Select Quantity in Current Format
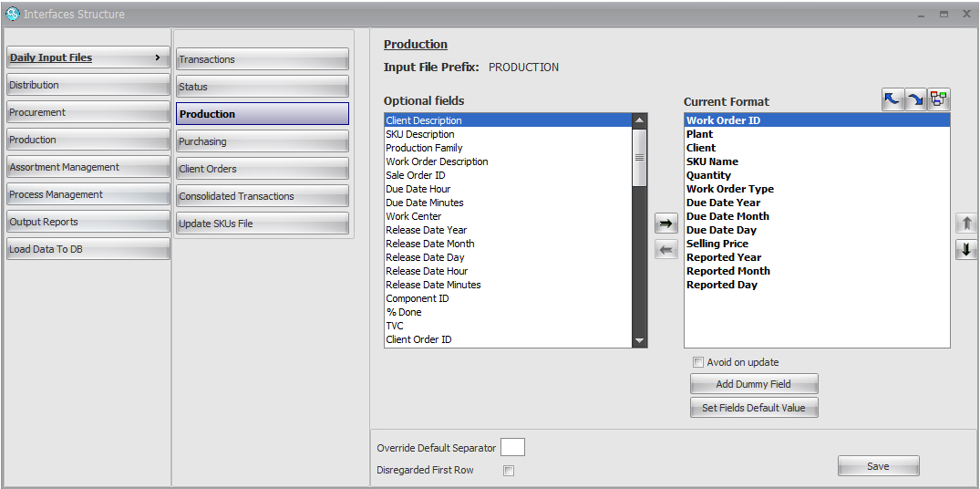 pyautogui.click(x=817, y=176)
